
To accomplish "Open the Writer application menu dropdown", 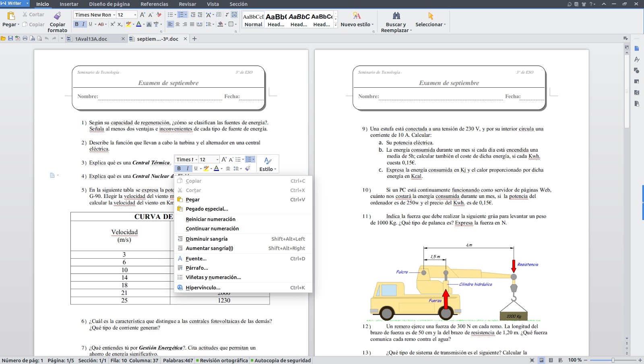I will tap(27, 4).
